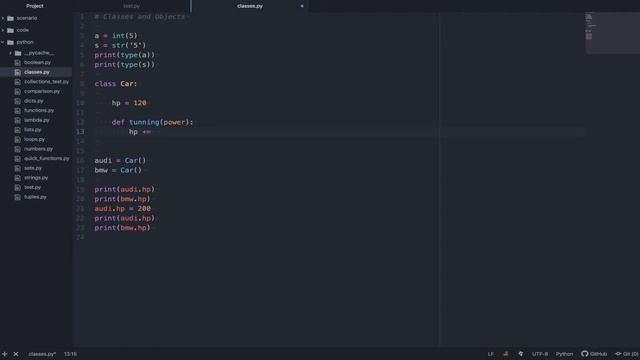This screenshot has width=640, height=360.
Task: Open the Project panel header
Action: (35, 6)
